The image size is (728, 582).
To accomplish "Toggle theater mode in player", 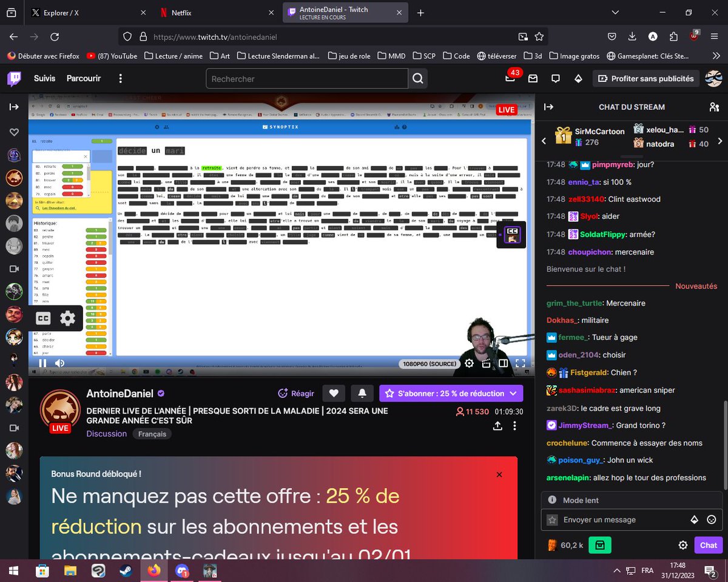I will pos(503,363).
